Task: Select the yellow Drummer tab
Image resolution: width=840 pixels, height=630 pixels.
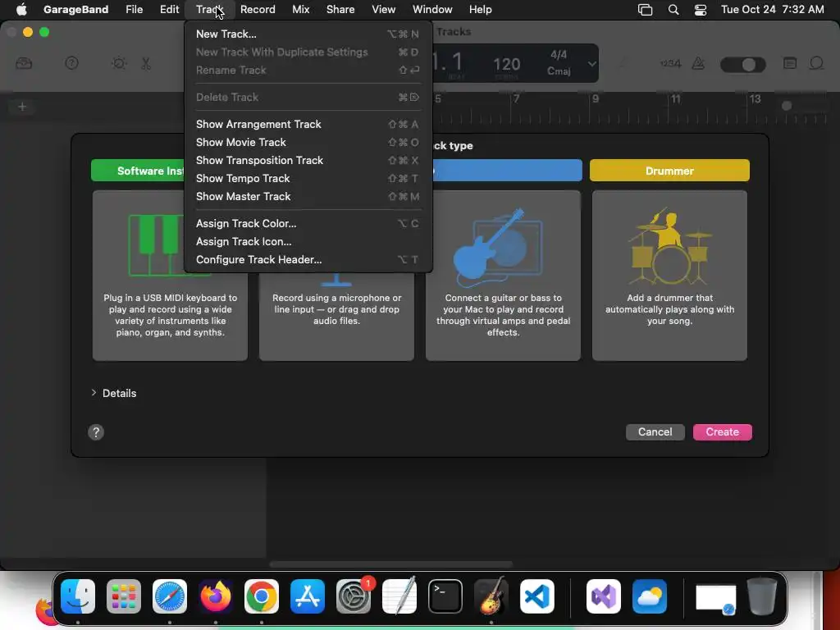Action: pyautogui.click(x=669, y=171)
